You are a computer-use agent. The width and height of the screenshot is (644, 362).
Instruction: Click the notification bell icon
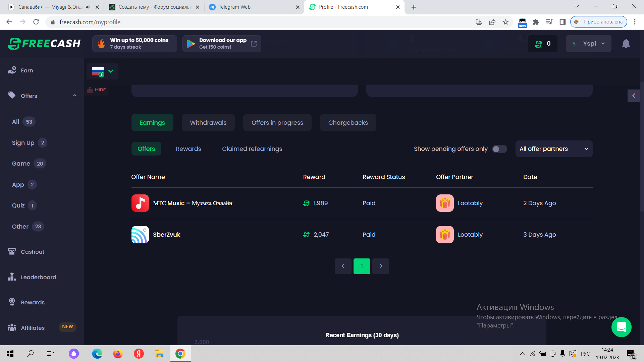626,44
